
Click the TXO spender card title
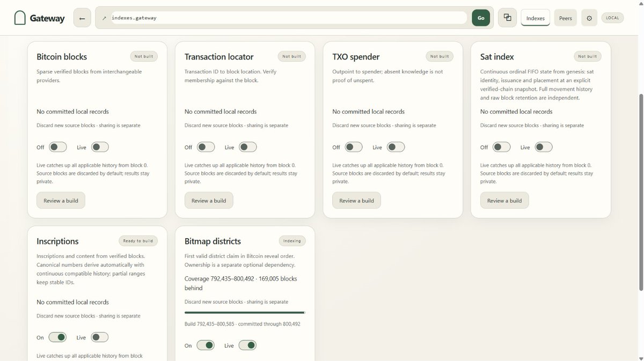[x=356, y=56]
